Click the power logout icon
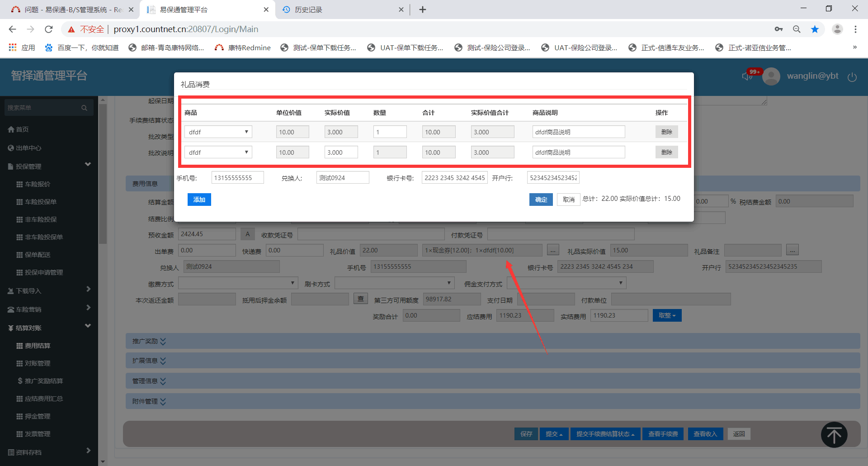 (852, 77)
